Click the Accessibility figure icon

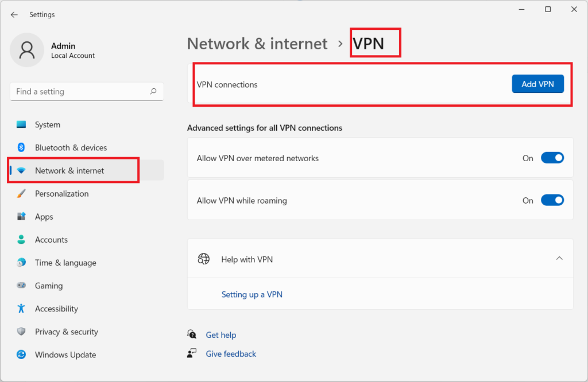click(x=21, y=309)
